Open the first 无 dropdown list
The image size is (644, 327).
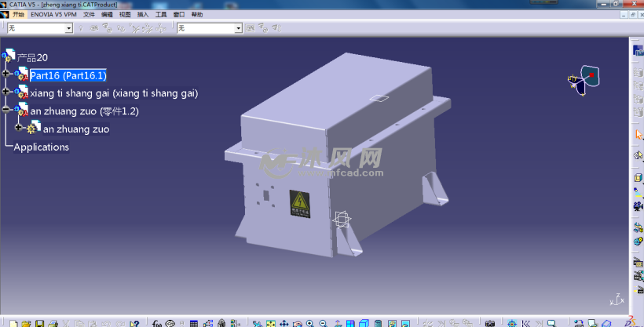click(x=68, y=28)
